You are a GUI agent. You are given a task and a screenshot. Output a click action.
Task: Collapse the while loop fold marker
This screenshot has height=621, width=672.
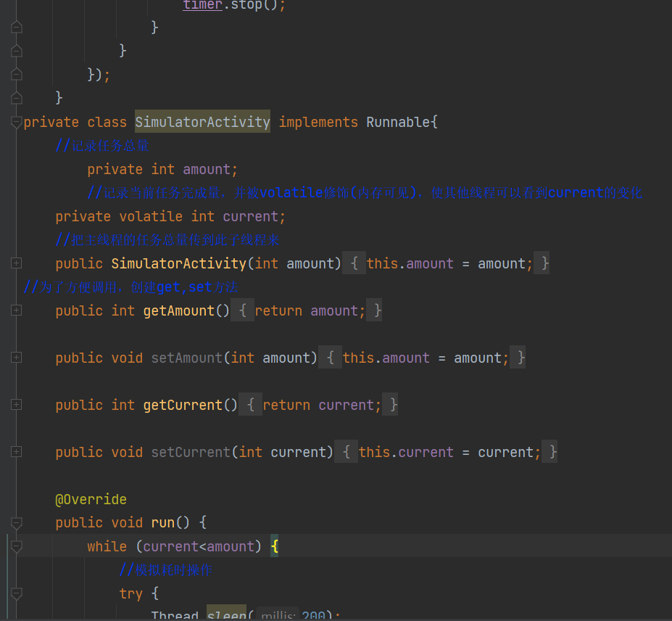point(16,546)
